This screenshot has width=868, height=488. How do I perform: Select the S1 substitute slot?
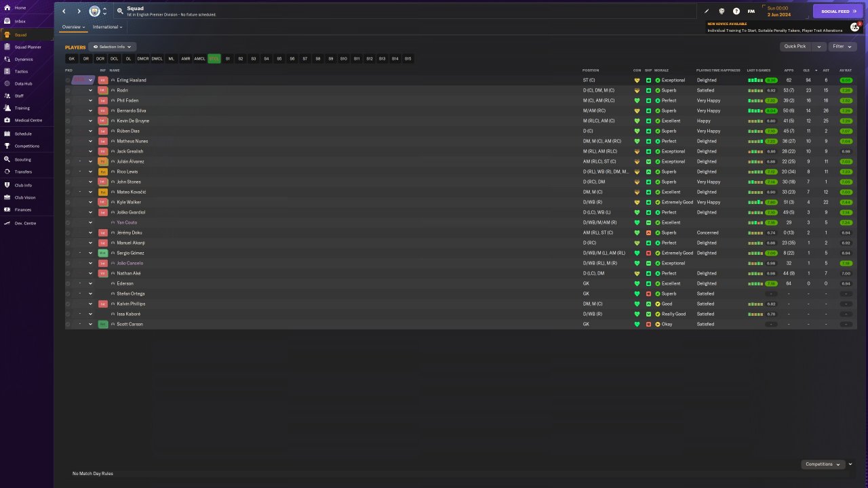[228, 59]
